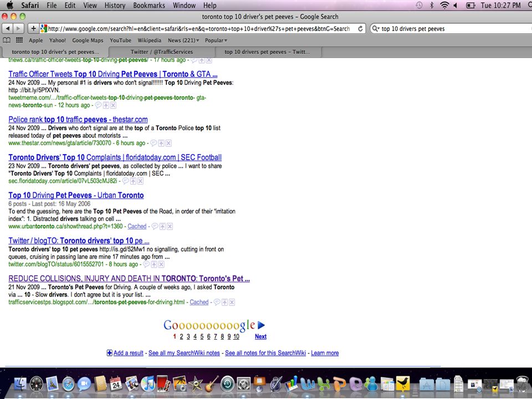Image resolution: width=532 pixels, height=399 pixels.
Task: Open the YouTube bookmark
Action: 120,40
